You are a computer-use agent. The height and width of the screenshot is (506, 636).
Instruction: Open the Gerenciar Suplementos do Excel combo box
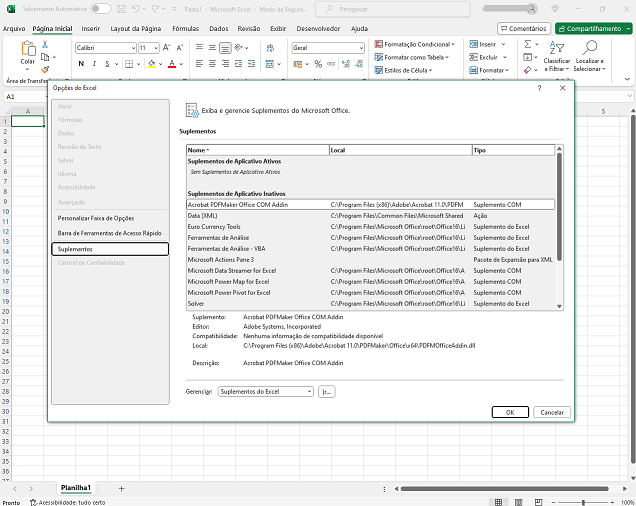[266, 392]
